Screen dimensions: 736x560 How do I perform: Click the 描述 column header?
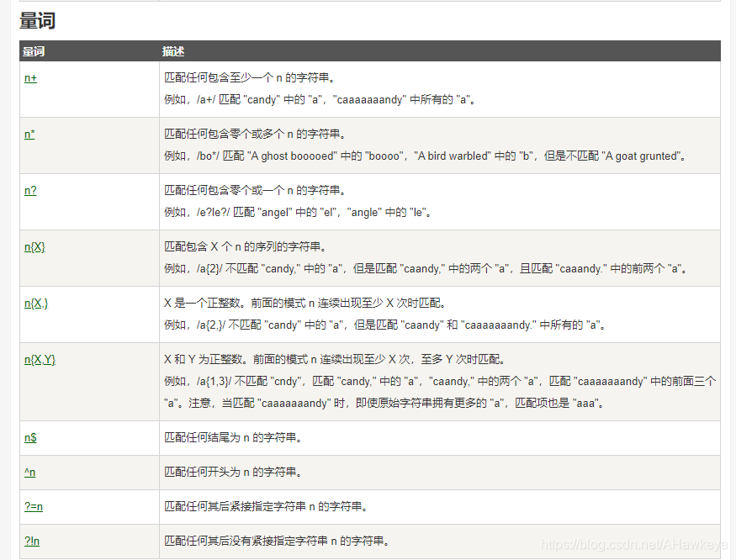click(x=173, y=51)
